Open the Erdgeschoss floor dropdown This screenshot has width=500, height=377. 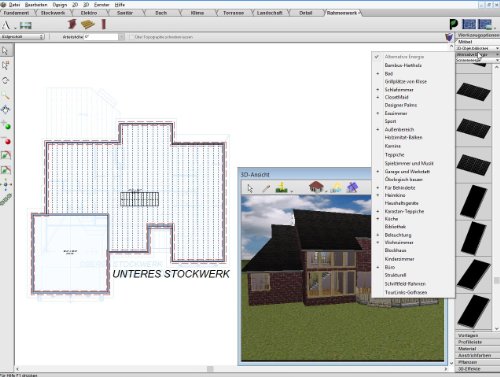22,37
